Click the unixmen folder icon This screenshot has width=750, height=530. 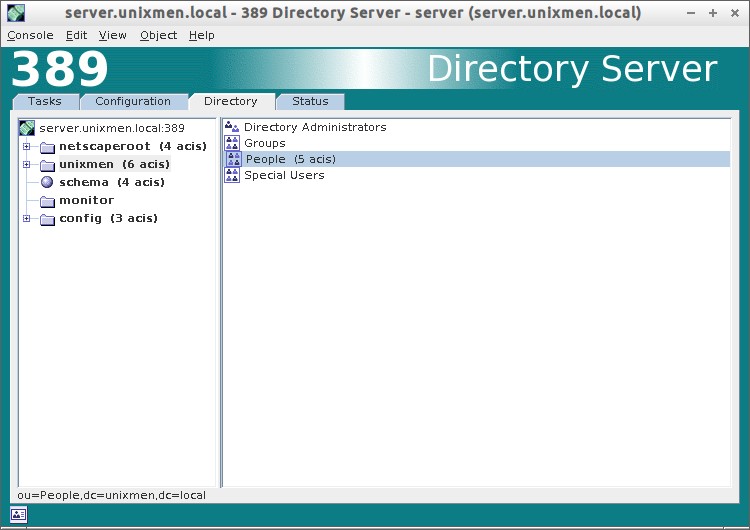(47, 166)
